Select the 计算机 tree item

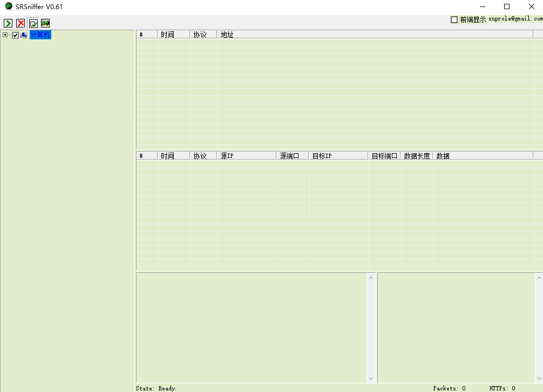[x=40, y=35]
